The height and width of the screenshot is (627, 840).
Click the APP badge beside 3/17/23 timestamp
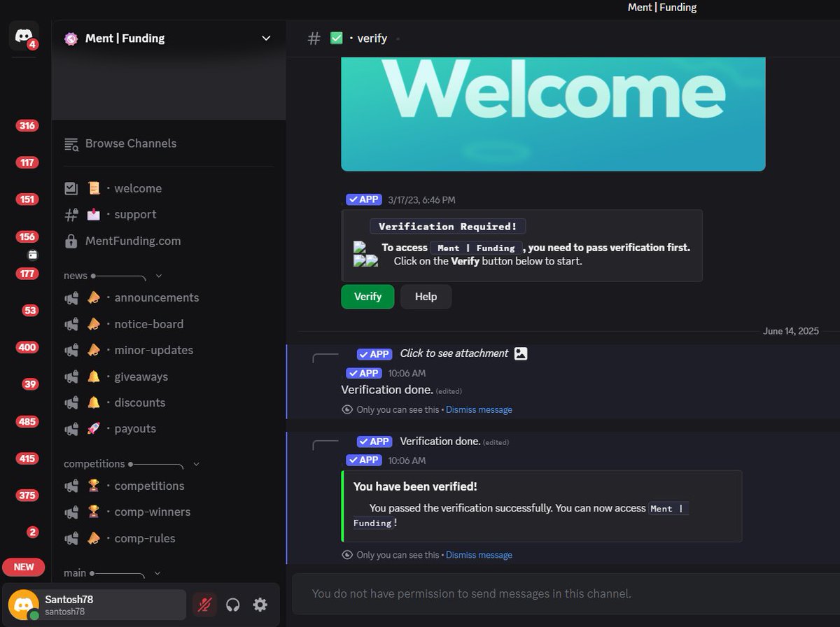coord(364,199)
